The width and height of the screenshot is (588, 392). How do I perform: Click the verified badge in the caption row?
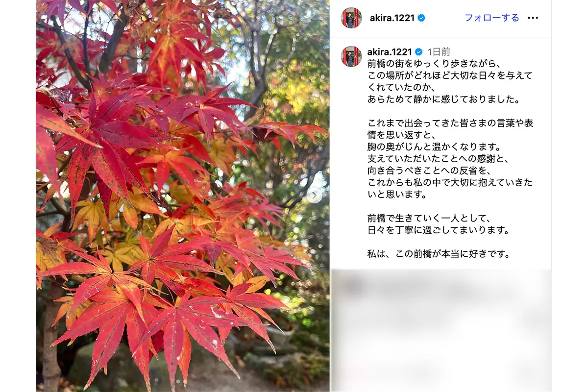[x=419, y=52]
